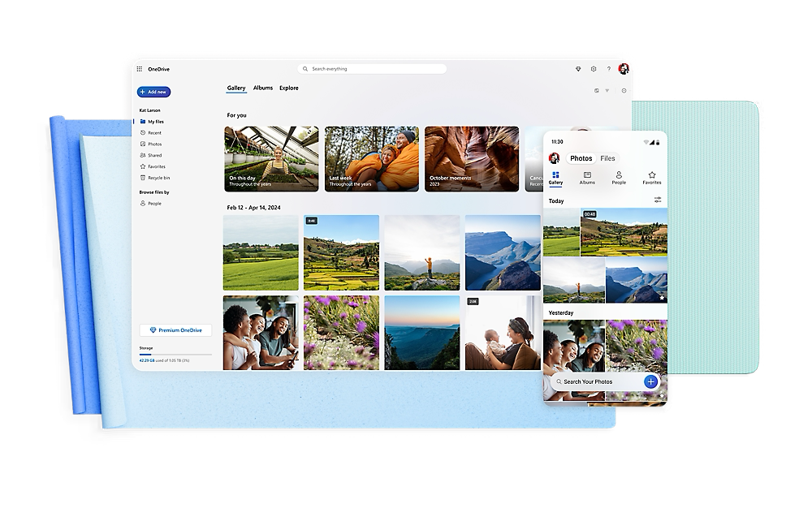Click the Add new button
Image resolution: width=812 pixels, height=521 pixels.
pyautogui.click(x=153, y=92)
